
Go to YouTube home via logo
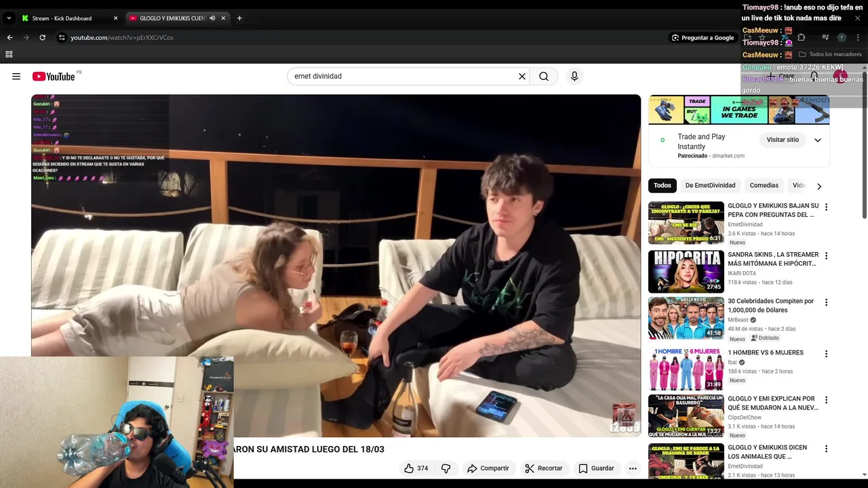point(54,77)
